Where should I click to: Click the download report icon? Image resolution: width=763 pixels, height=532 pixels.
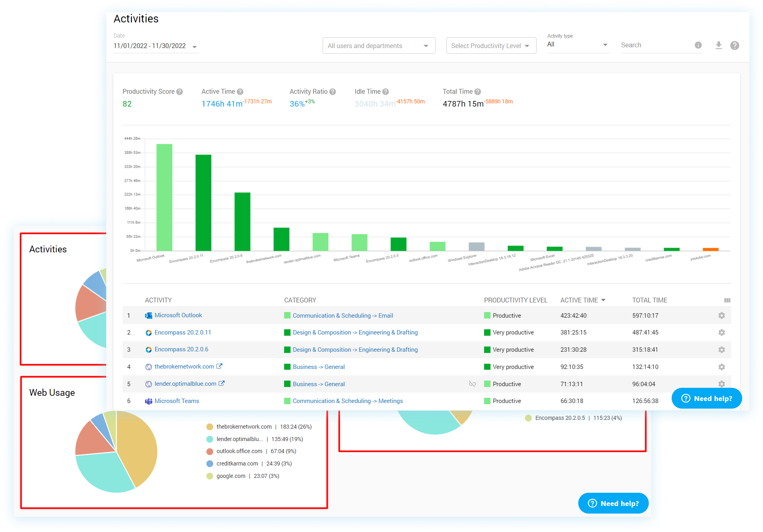pyautogui.click(x=719, y=45)
